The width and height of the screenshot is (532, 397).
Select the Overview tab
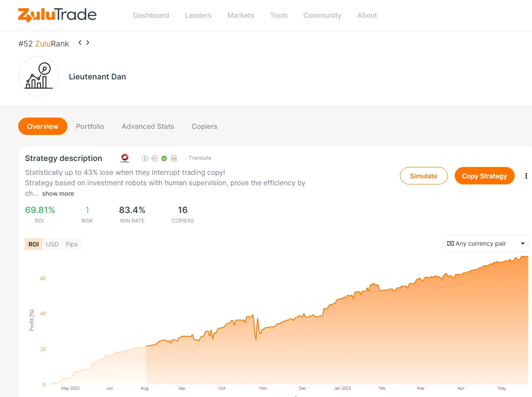[x=43, y=126]
